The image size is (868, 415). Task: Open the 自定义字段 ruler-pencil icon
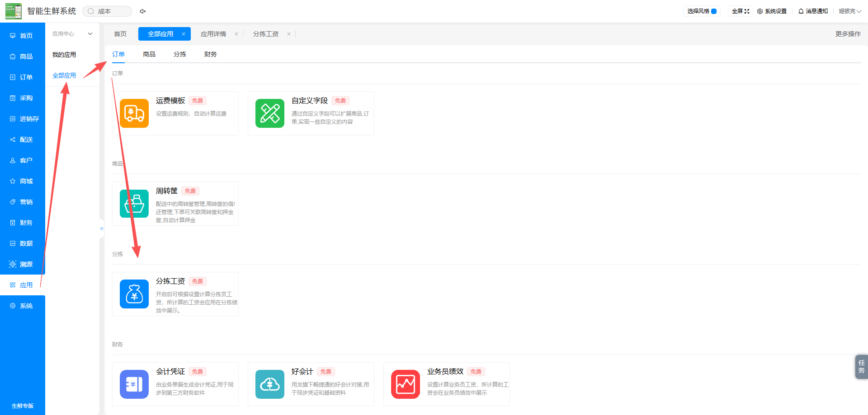click(270, 113)
